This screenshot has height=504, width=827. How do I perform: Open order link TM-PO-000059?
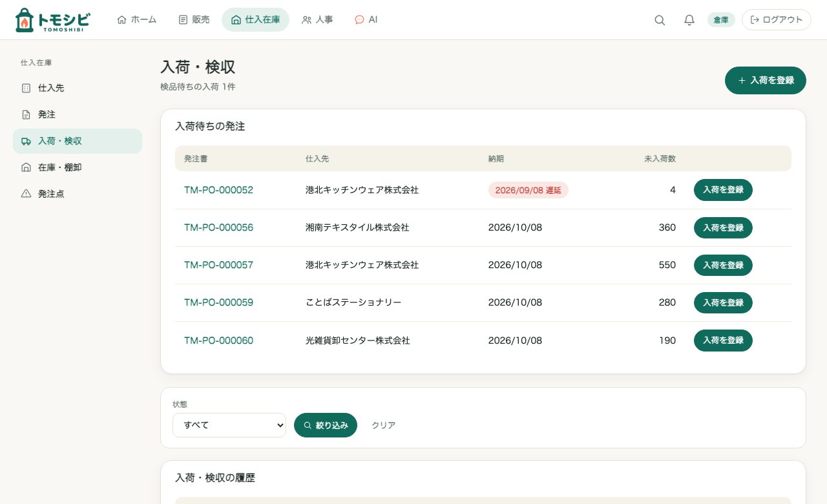pos(218,302)
